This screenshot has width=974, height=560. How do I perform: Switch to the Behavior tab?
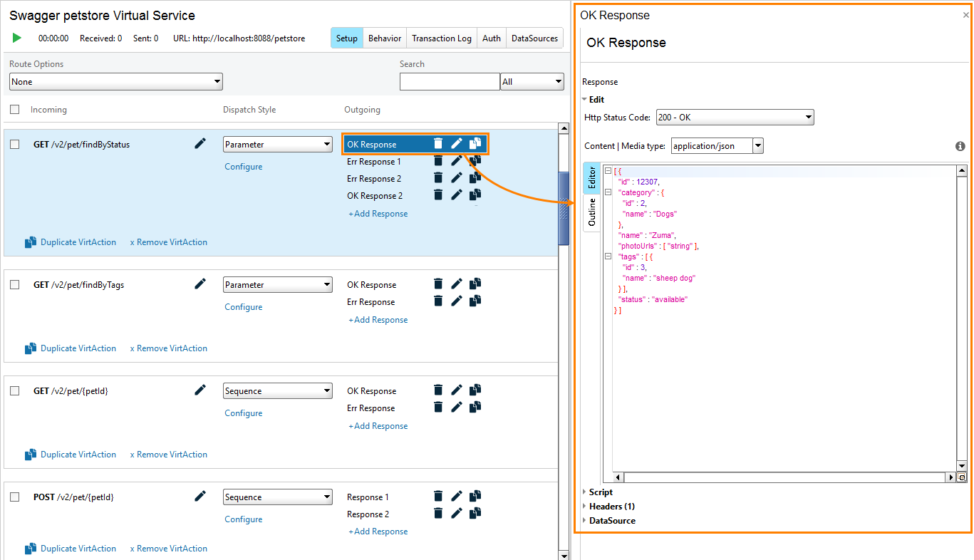click(x=384, y=38)
